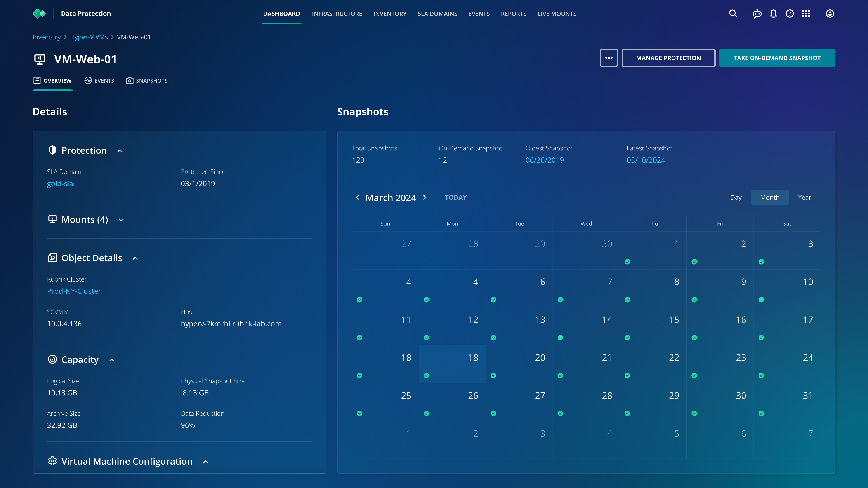
Task: Open the search icon in header
Action: click(733, 14)
